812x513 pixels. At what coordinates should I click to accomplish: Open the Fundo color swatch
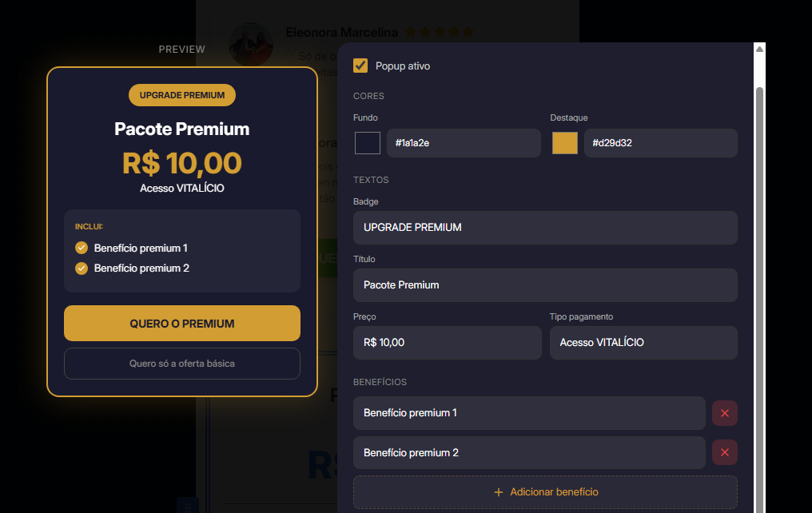click(368, 143)
